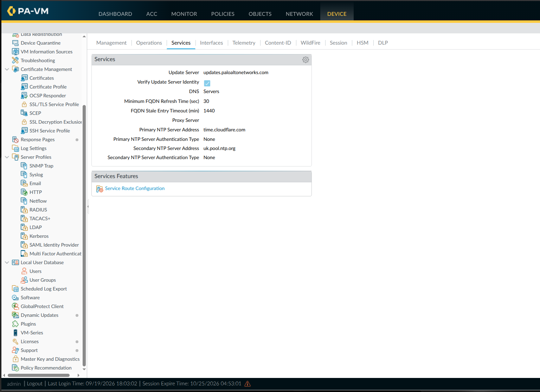Image resolution: width=540 pixels, height=392 pixels.
Task: Click the SCEP icon
Action: 24,113
